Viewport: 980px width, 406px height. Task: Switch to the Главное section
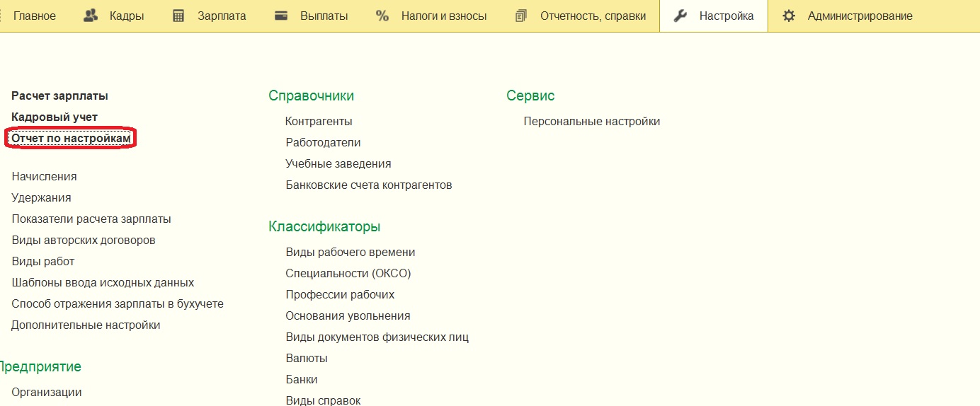pyautogui.click(x=34, y=16)
